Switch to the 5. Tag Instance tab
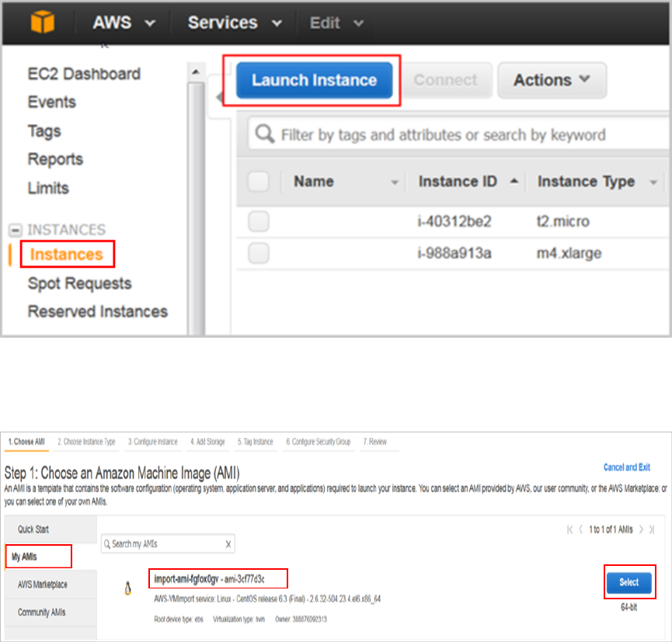This screenshot has width=672, height=642. [256, 442]
